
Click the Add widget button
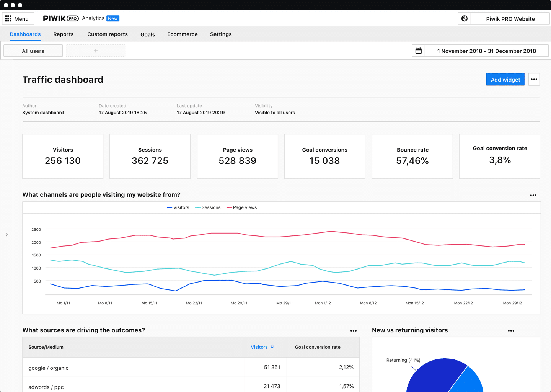coord(505,79)
